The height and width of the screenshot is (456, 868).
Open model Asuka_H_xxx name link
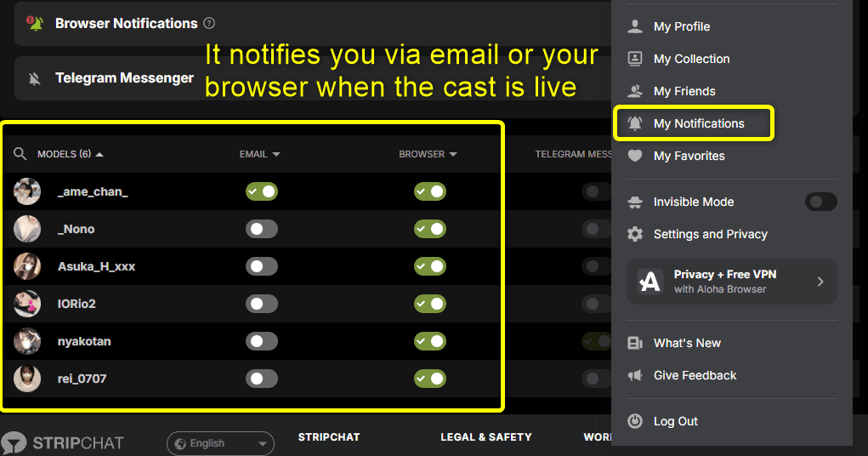click(x=96, y=266)
